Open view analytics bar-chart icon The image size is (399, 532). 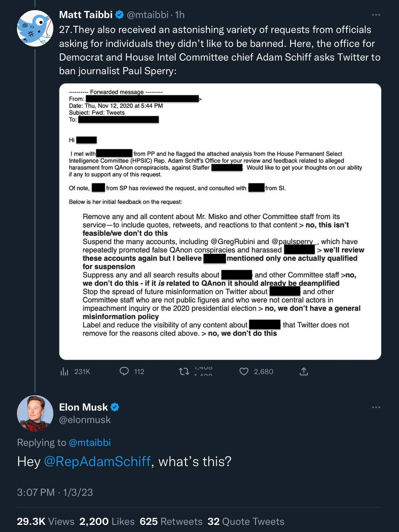click(x=64, y=371)
